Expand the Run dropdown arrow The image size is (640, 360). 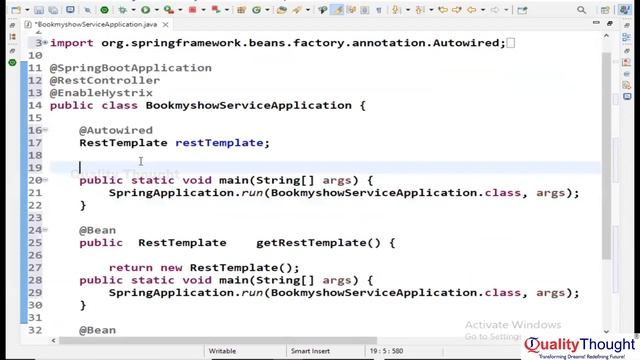(x=157, y=10)
